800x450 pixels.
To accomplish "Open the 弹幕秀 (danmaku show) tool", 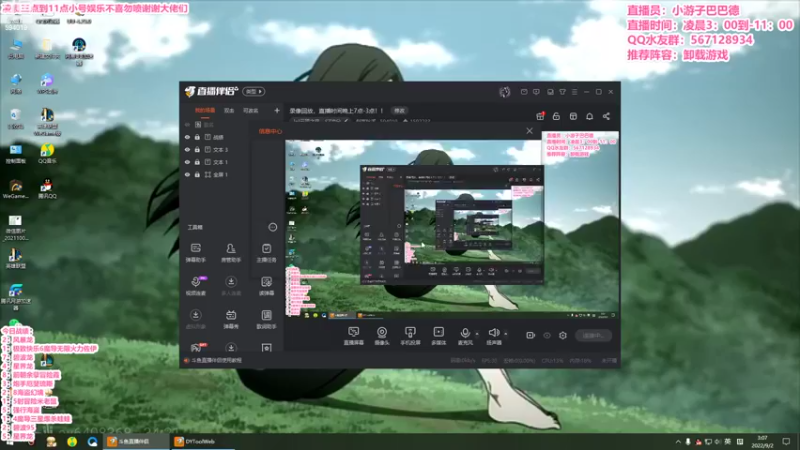I will coord(231,319).
